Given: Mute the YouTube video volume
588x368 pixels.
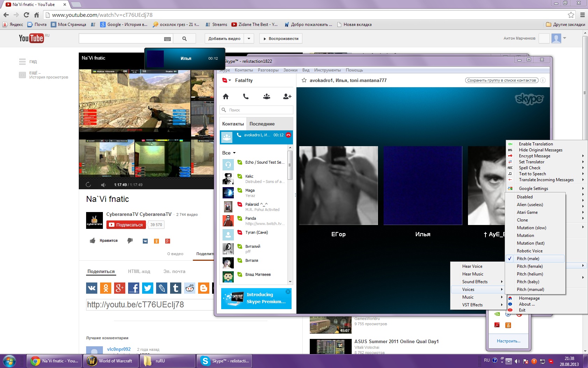Looking at the screenshot, I should point(103,185).
